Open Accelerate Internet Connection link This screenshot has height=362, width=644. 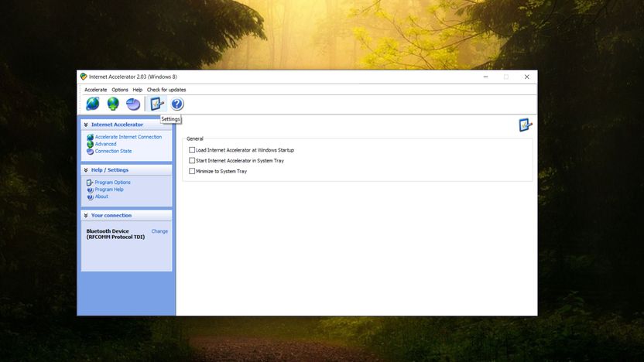click(128, 137)
